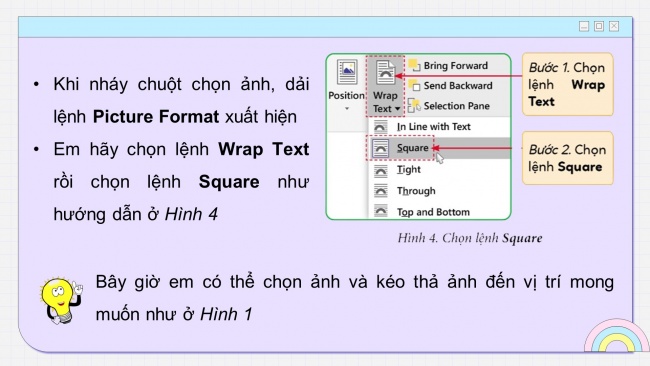The height and width of the screenshot is (366, 650).
Task: Click the Square wrap icon
Action: (381, 148)
